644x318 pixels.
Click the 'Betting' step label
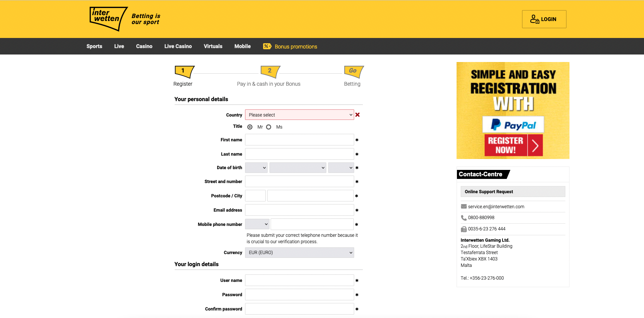tap(352, 84)
